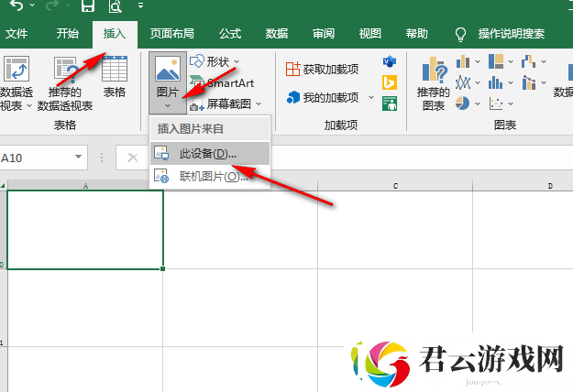
Task: Switch to the 视图 tab
Action: tap(370, 34)
